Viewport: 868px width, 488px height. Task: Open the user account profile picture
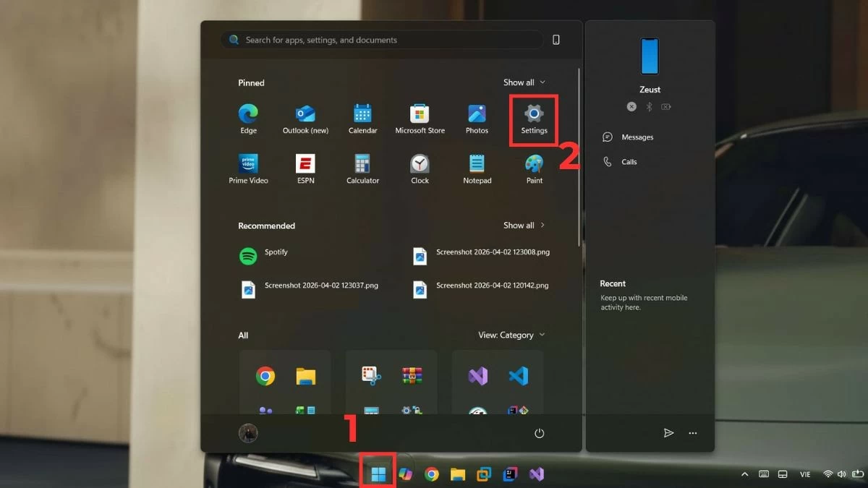click(x=248, y=433)
